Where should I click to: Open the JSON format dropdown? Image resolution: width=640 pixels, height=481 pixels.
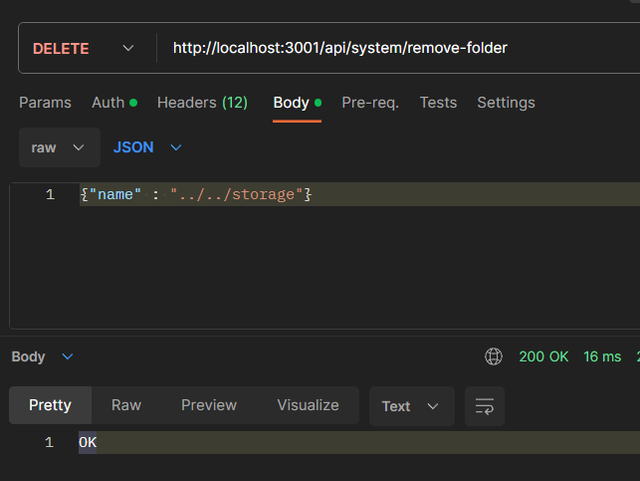click(x=147, y=147)
